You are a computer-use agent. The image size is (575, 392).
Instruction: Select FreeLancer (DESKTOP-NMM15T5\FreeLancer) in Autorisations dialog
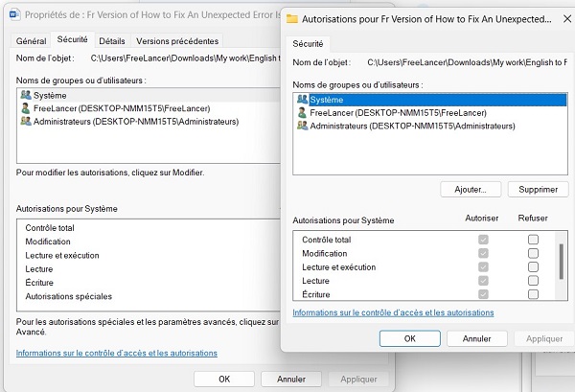(430, 113)
